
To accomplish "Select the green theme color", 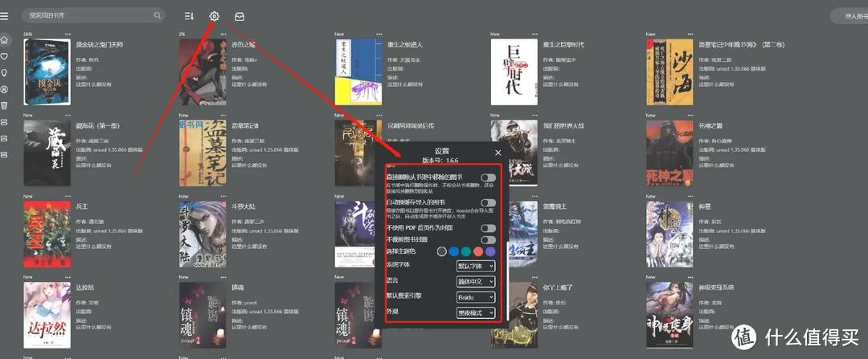I will click(466, 251).
